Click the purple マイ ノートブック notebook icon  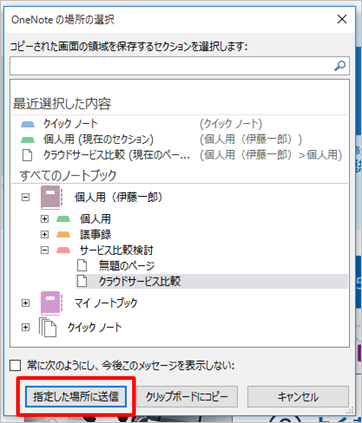click(x=52, y=303)
